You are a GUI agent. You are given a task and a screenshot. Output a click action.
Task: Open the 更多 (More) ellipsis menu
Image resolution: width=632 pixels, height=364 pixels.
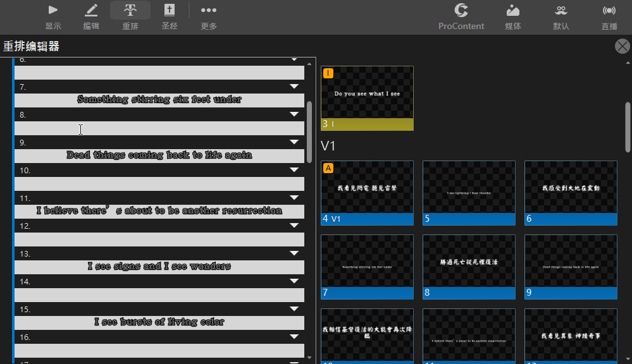click(209, 10)
